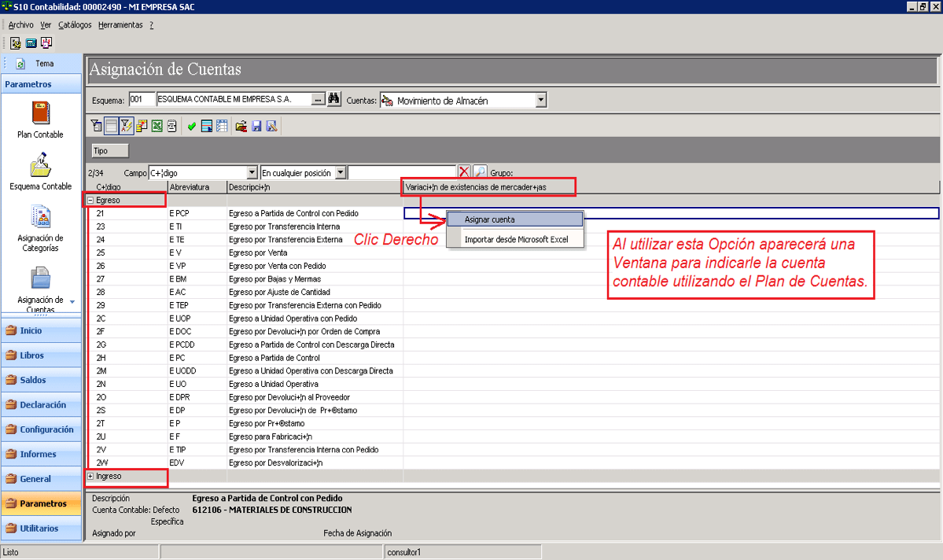Open the Cuentas Movimiento de Almacén dropdown
The image size is (943, 560).
[540, 101]
